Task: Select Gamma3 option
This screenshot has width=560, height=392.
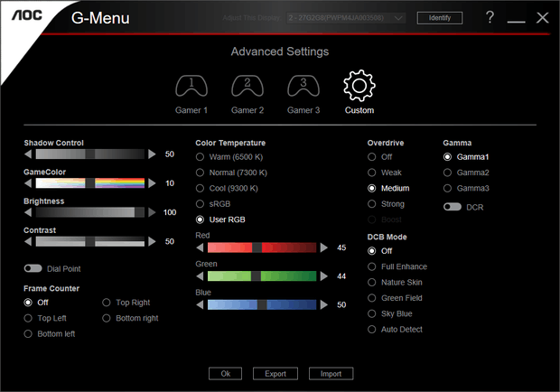Action: point(466,189)
